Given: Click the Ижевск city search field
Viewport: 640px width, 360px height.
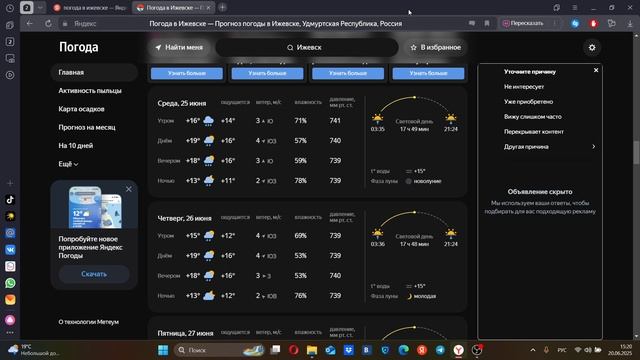Looking at the screenshot, I should point(307,47).
